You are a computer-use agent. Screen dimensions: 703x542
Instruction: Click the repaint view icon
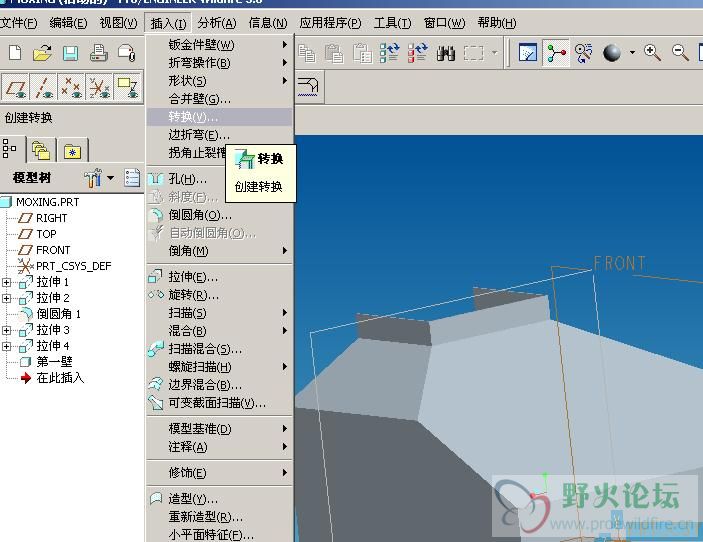pyautogui.click(x=528, y=53)
